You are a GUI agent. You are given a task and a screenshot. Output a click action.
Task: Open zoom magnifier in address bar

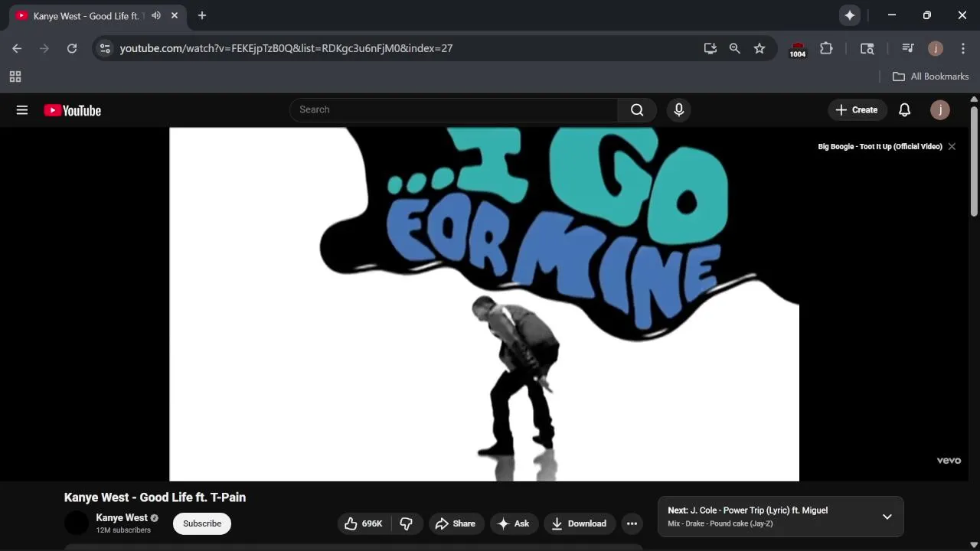(x=735, y=48)
